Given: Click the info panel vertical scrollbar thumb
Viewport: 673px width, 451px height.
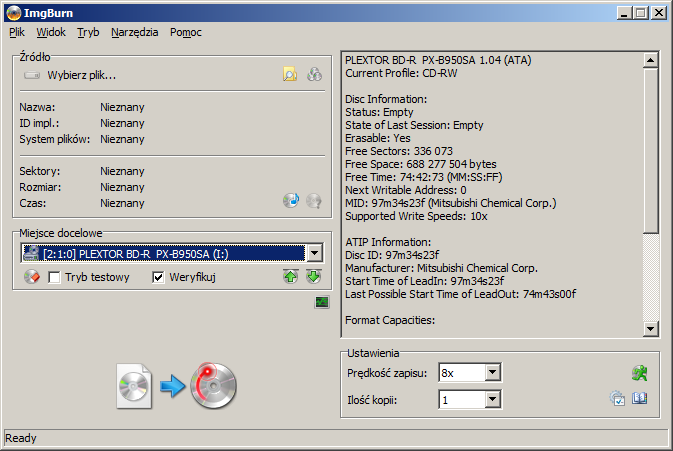Looking at the screenshot, I should (x=651, y=150).
